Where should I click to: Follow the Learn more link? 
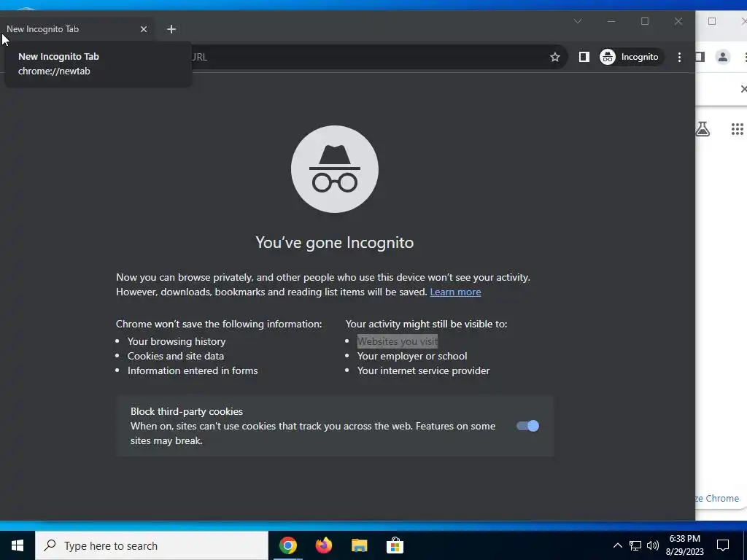455,292
